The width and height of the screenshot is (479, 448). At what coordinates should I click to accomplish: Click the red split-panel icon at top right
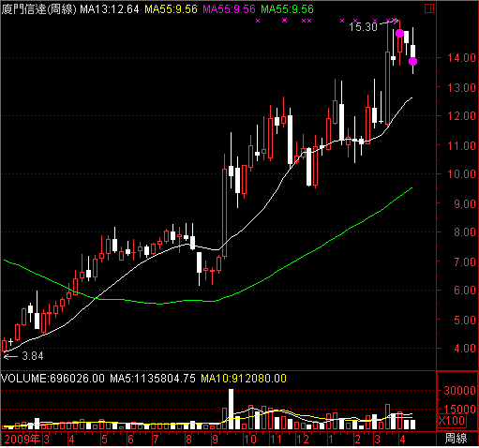coord(429,8)
